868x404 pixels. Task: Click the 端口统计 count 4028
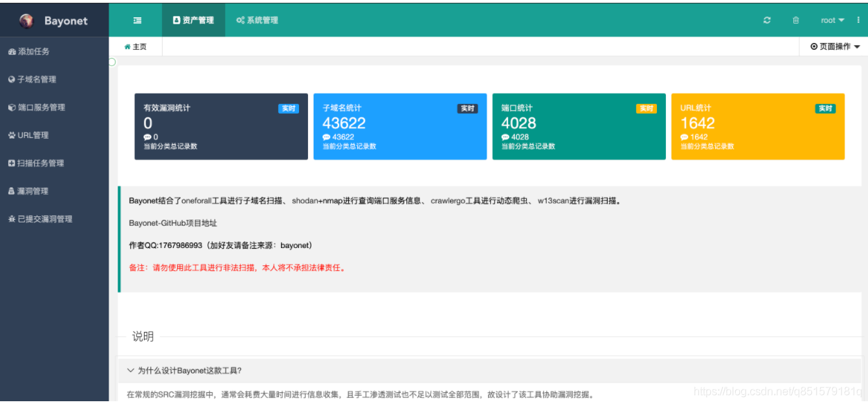pyautogui.click(x=518, y=123)
